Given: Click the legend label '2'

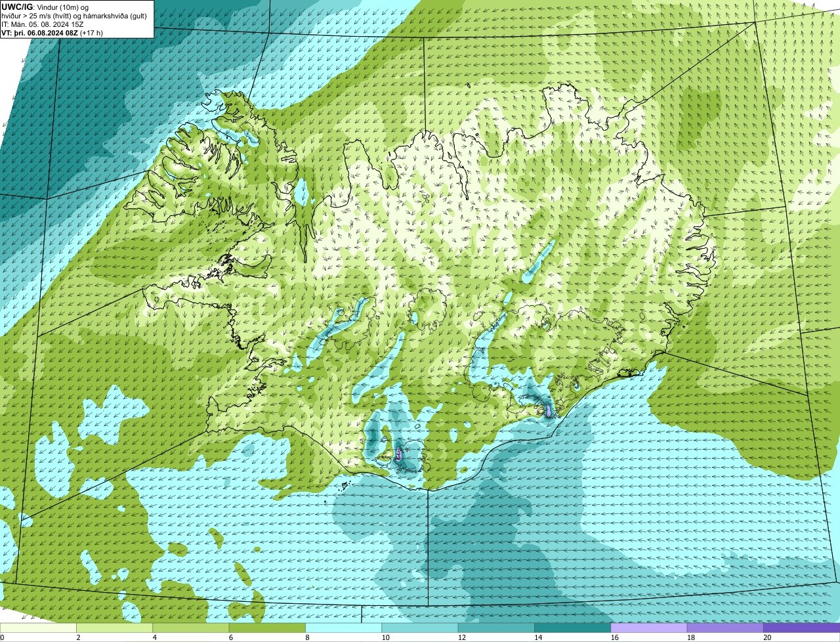Looking at the screenshot, I should (78, 637).
